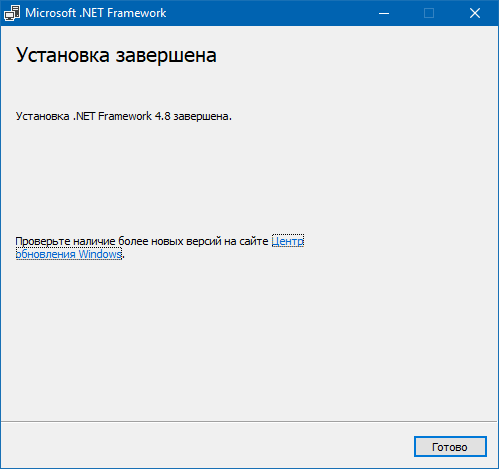Click the disabled maximize button

(x=429, y=13)
